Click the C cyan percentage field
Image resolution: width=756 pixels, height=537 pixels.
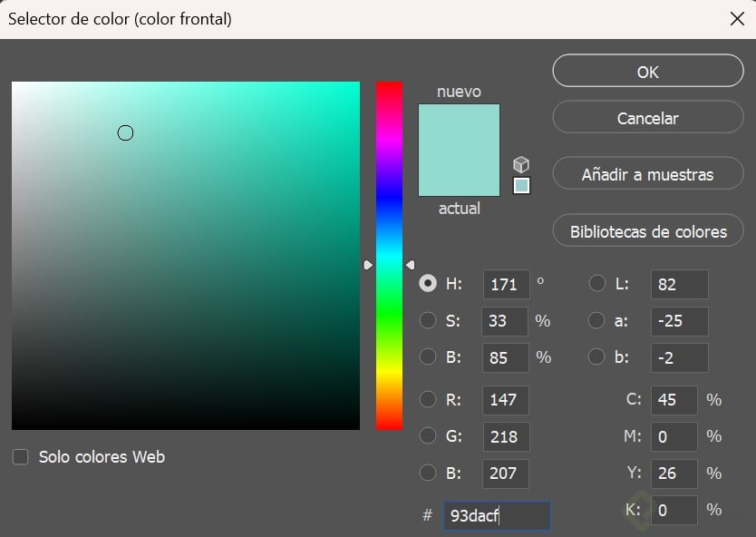(x=674, y=399)
